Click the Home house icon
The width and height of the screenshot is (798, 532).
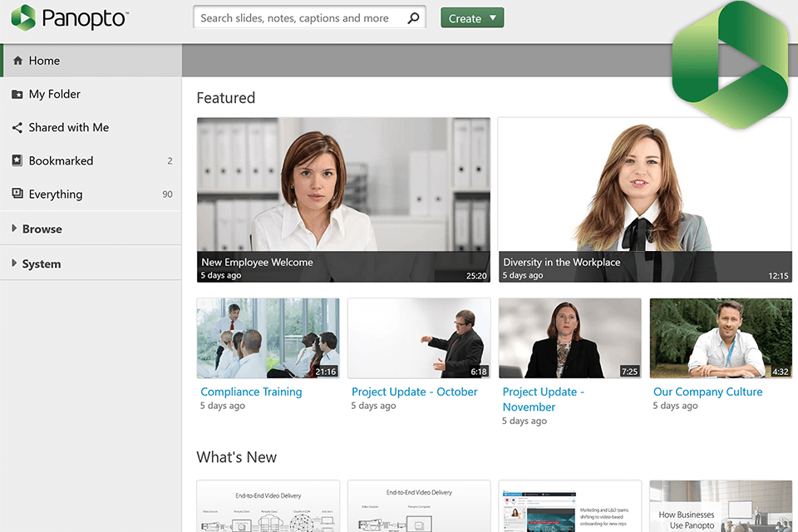click(x=17, y=61)
